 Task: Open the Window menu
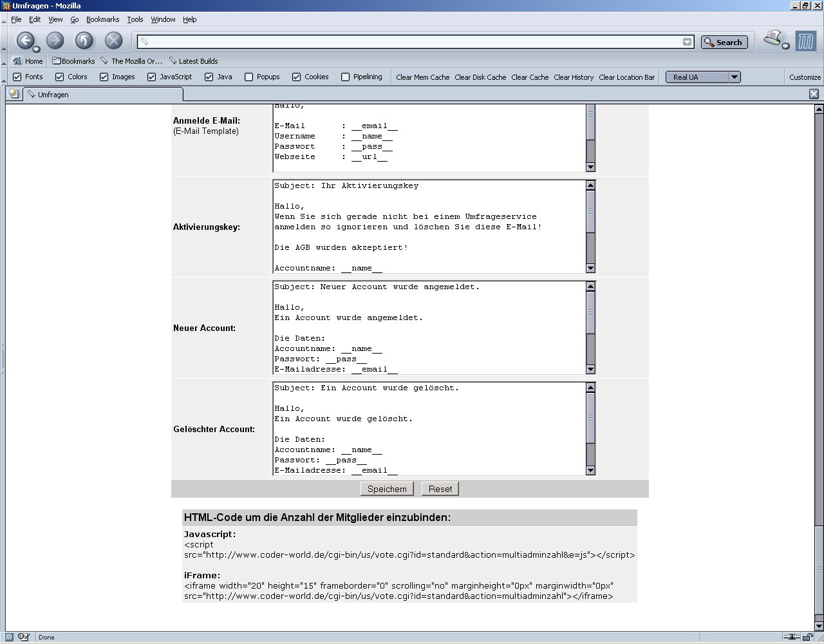point(164,19)
